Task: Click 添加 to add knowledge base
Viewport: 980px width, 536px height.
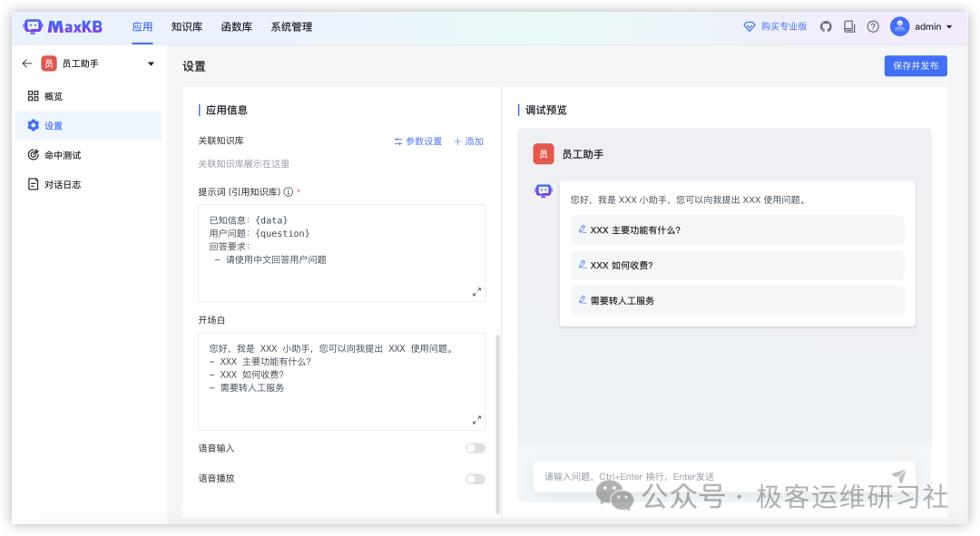Action: pyautogui.click(x=469, y=141)
